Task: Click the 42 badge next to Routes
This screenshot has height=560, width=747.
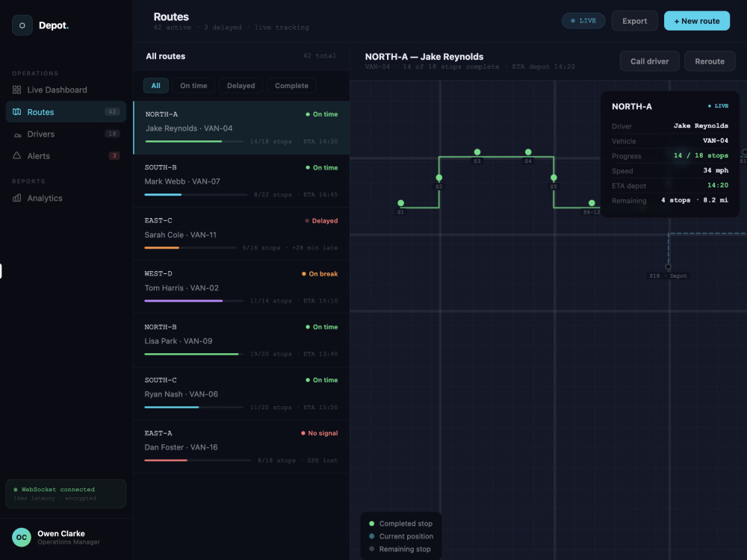Action: pyautogui.click(x=112, y=112)
